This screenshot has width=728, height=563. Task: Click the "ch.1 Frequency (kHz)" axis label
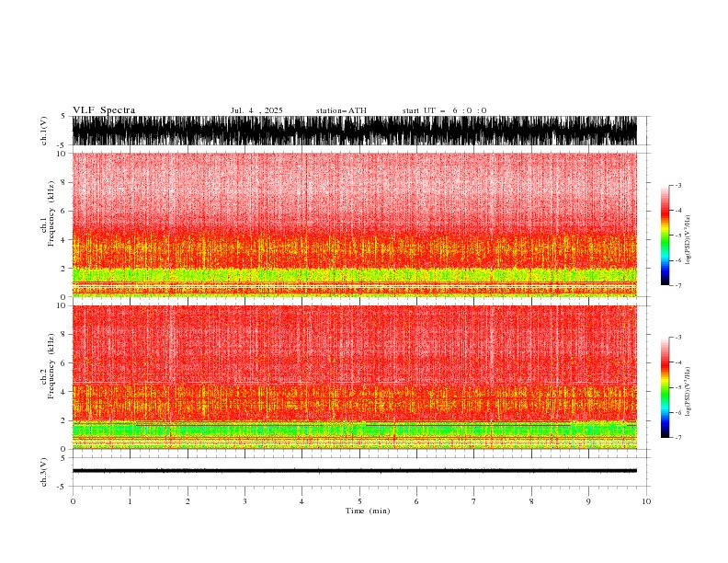pos(48,213)
